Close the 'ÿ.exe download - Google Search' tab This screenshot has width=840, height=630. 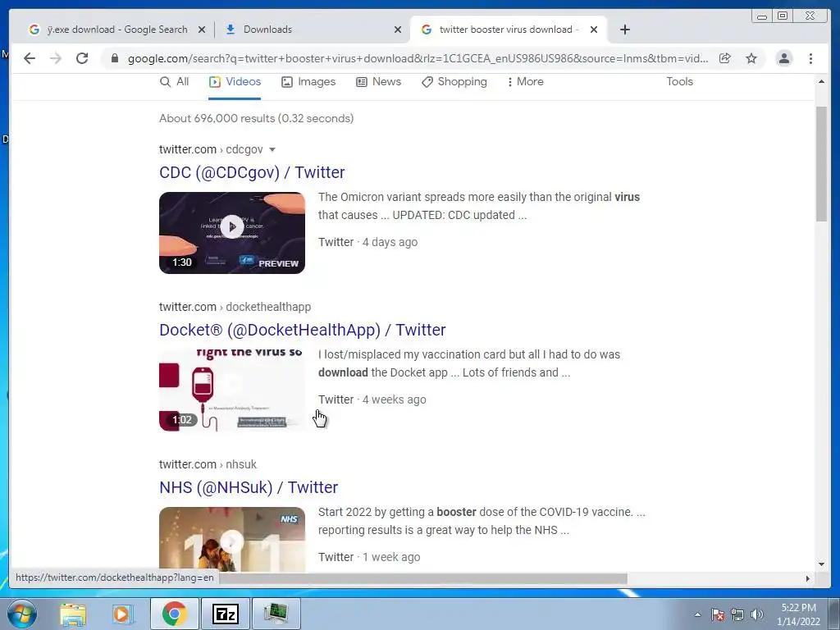tap(202, 30)
